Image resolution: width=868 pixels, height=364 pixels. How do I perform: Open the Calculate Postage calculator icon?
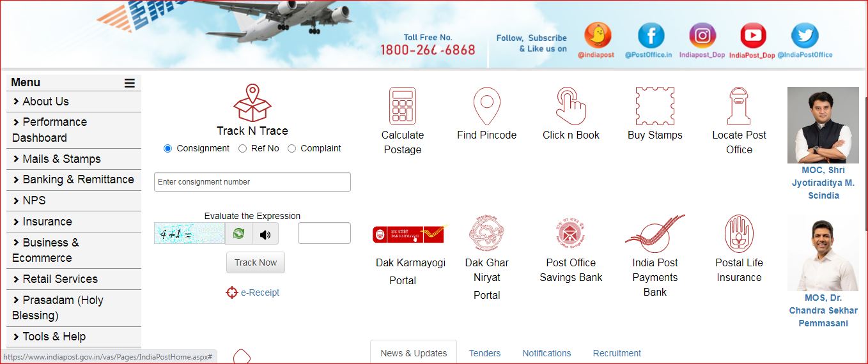[403, 106]
